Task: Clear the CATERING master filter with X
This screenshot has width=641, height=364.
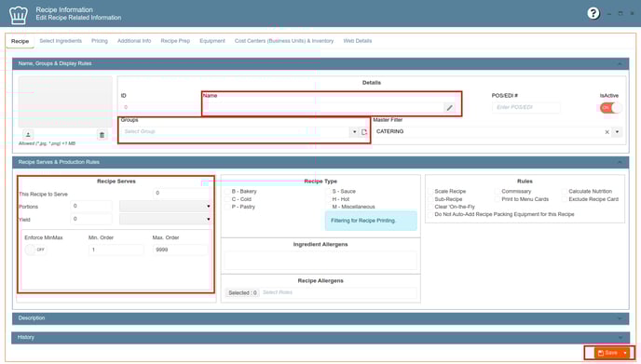Action: point(607,132)
